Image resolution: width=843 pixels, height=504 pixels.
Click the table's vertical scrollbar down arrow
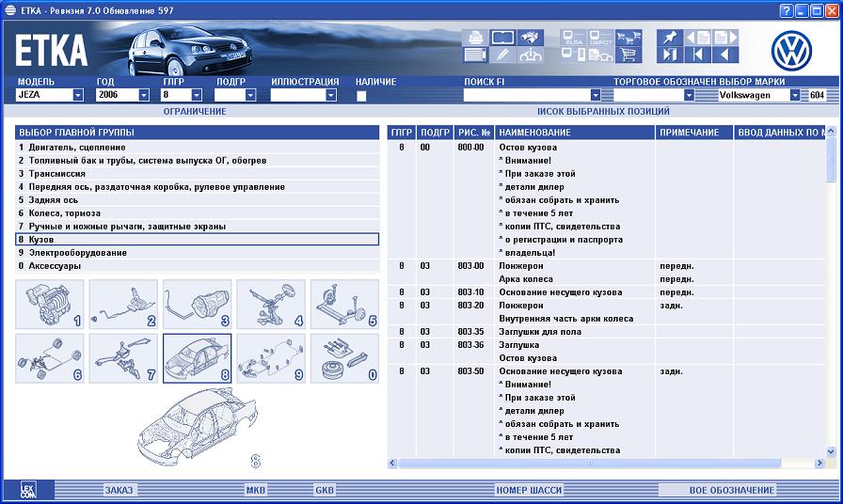(x=831, y=452)
